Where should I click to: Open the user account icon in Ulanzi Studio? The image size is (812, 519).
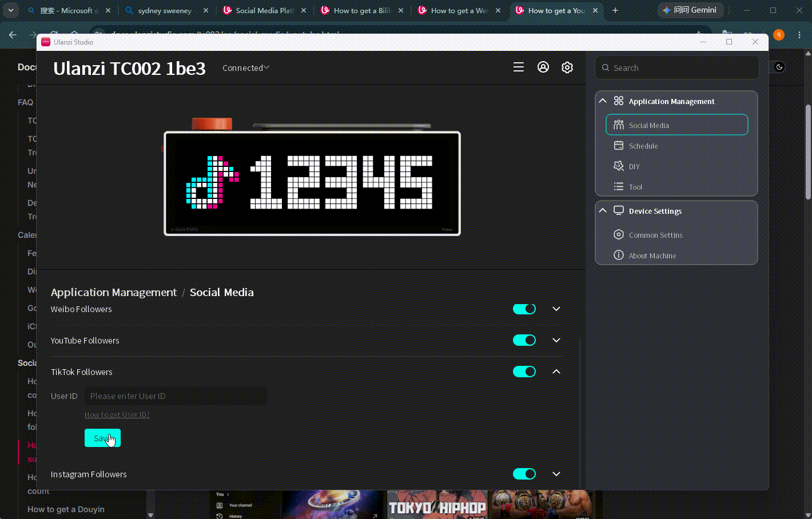point(543,67)
